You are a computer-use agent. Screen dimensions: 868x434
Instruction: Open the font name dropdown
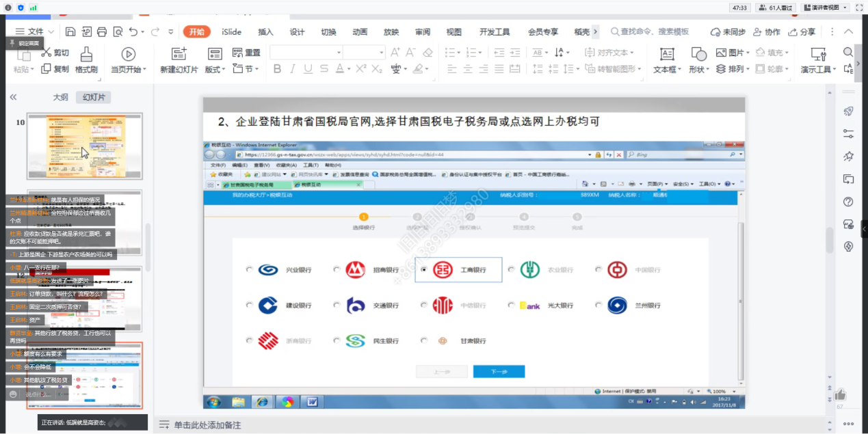click(339, 53)
